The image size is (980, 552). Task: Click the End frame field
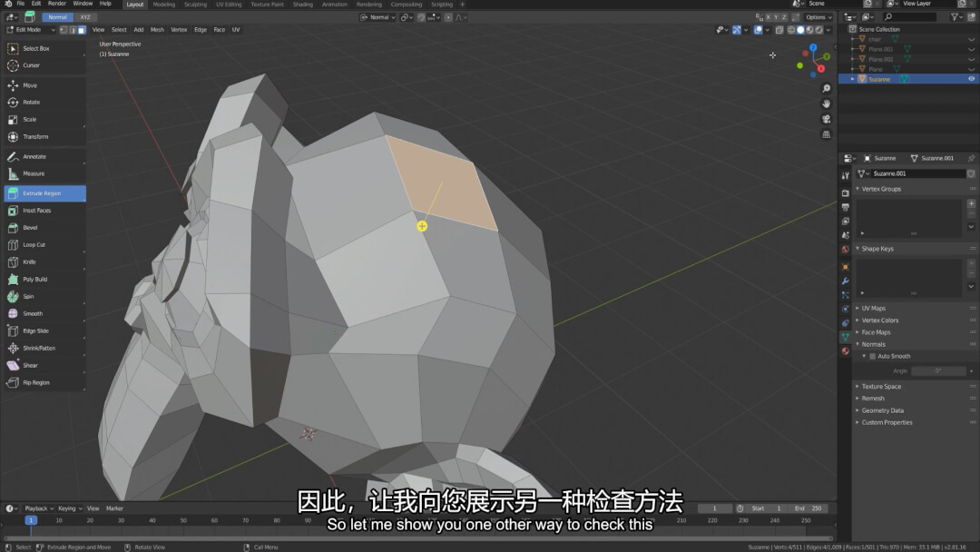[x=808, y=508]
